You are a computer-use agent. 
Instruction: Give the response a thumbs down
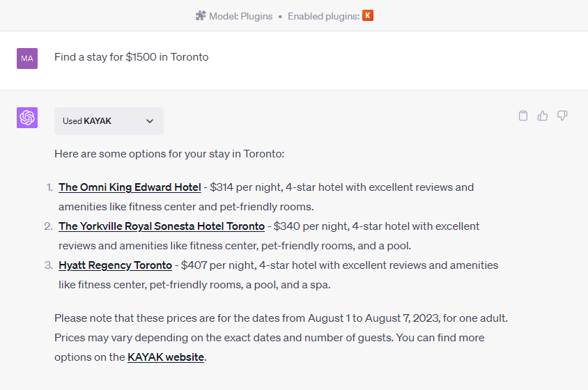[562, 116]
